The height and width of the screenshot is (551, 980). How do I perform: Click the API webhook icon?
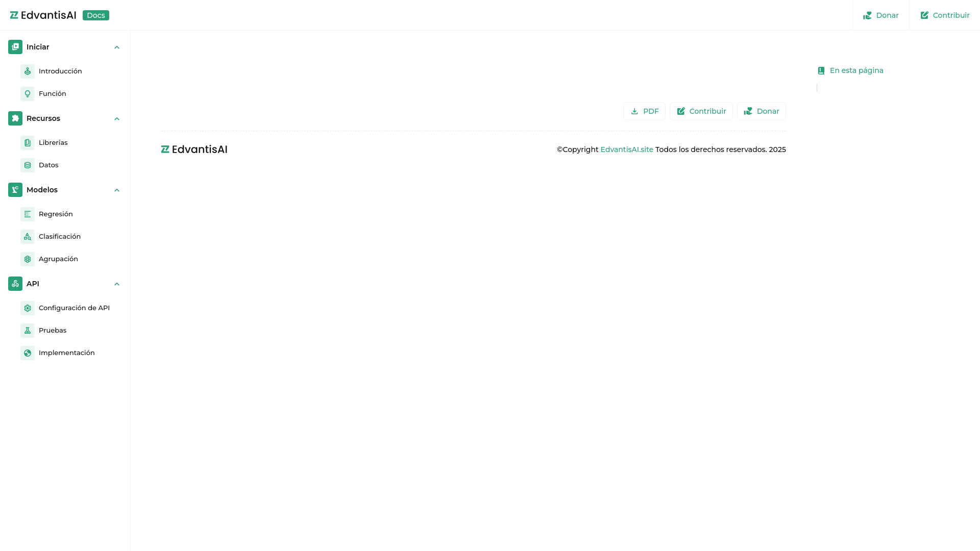[15, 284]
